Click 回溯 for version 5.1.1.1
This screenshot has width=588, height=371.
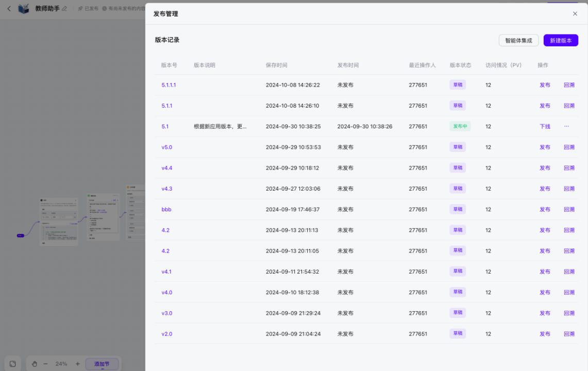[569, 85]
